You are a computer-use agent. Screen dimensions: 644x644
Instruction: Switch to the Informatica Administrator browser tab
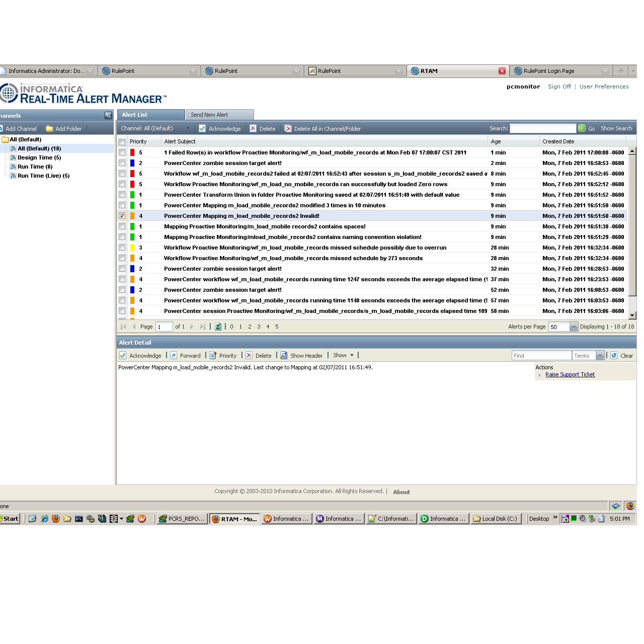47,71
